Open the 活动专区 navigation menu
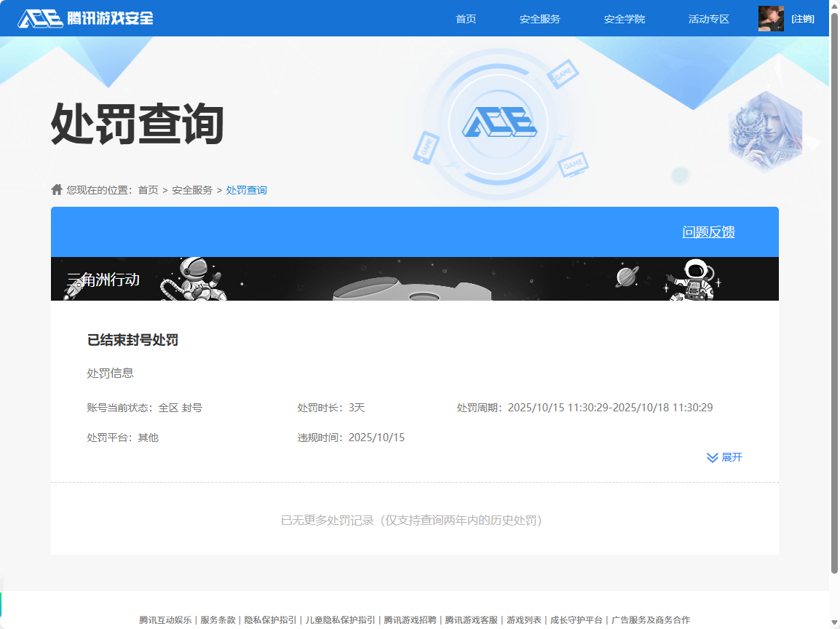840x629 pixels. point(708,19)
